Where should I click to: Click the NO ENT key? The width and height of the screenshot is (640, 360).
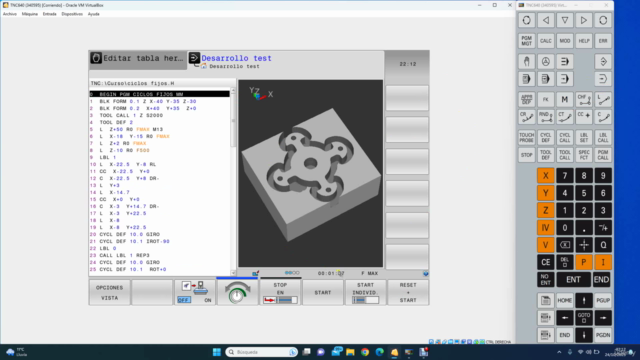coord(546,280)
